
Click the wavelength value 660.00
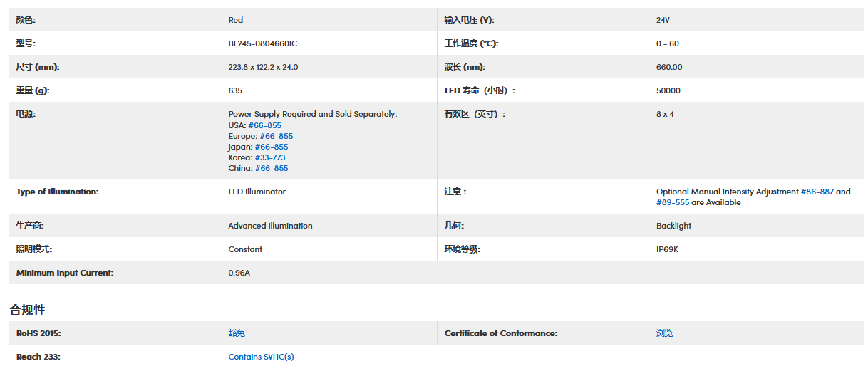pyautogui.click(x=669, y=67)
